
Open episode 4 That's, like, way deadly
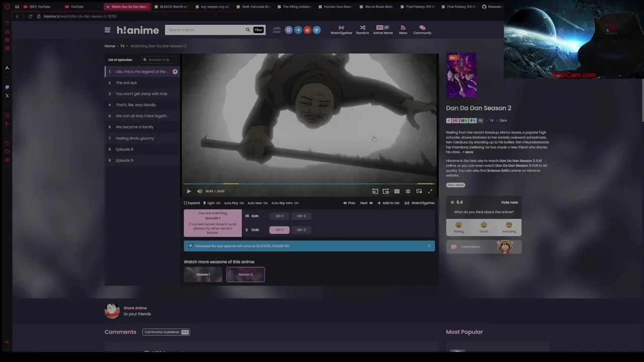coord(142,105)
